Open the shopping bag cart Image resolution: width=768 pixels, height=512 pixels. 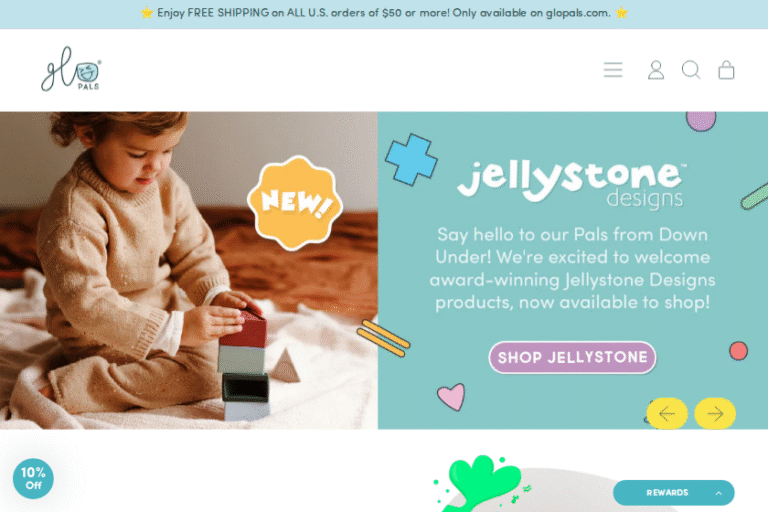tap(726, 70)
